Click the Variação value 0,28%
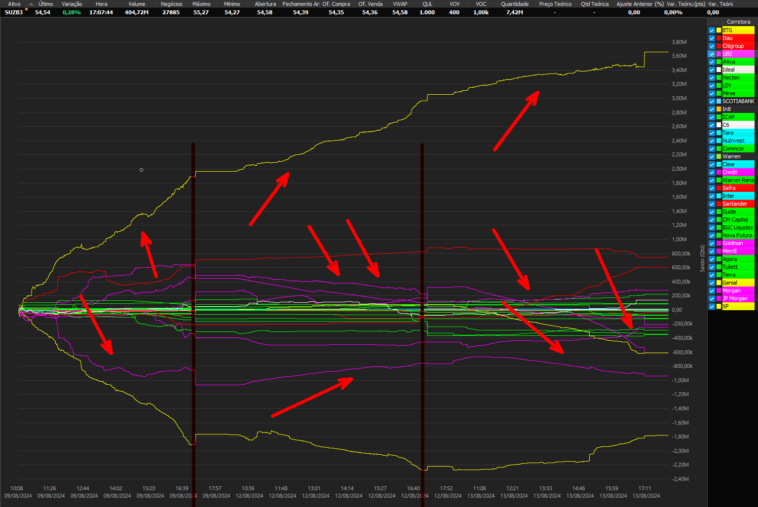 pos(70,12)
